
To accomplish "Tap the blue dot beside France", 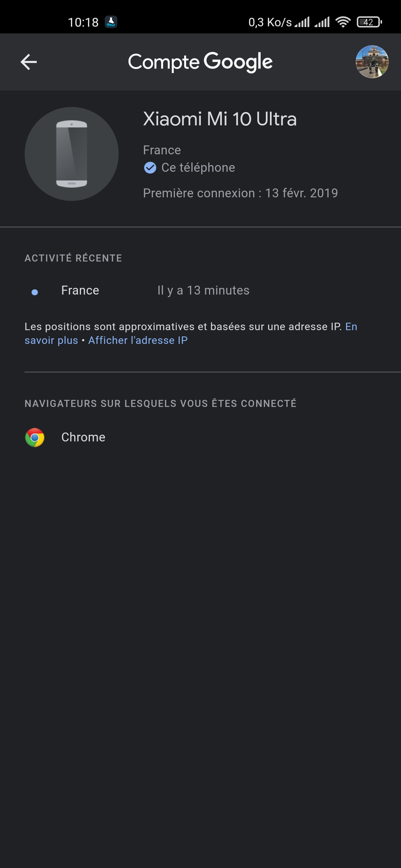I will click(35, 292).
